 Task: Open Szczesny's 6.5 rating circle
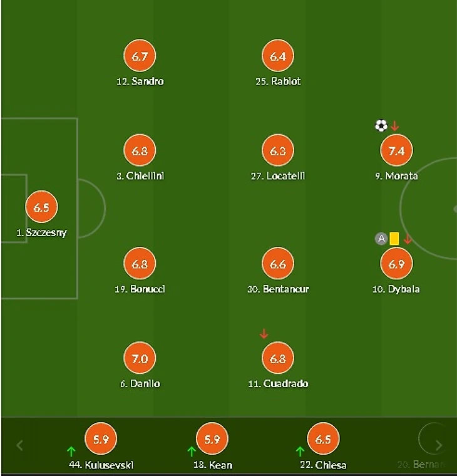41,207
